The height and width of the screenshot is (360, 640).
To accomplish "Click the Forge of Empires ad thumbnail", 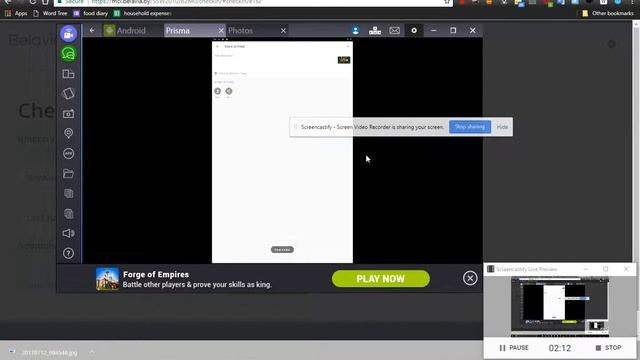I will click(x=107, y=279).
